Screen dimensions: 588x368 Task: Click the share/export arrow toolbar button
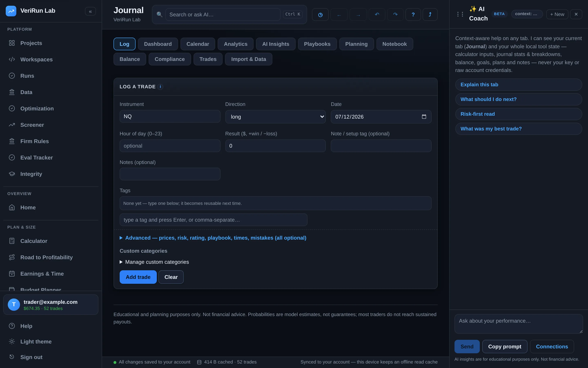(430, 15)
